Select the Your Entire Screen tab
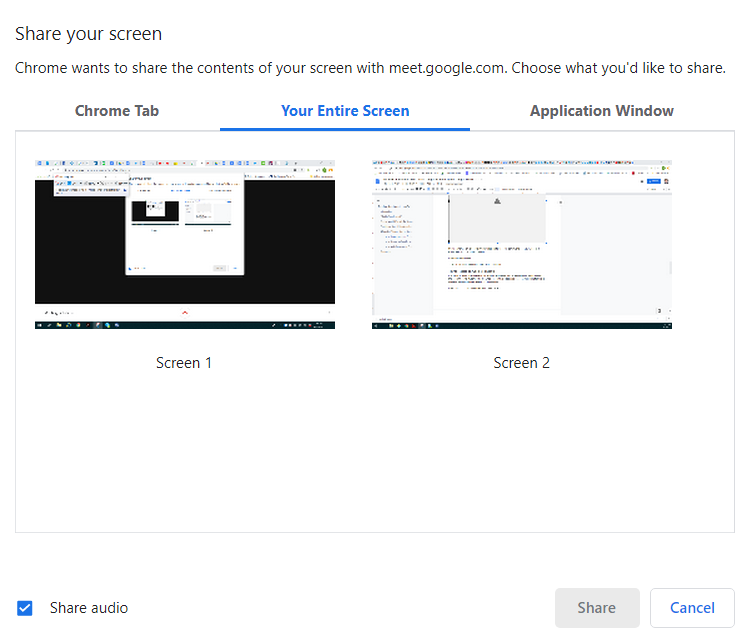The image size is (747, 641). coord(345,111)
